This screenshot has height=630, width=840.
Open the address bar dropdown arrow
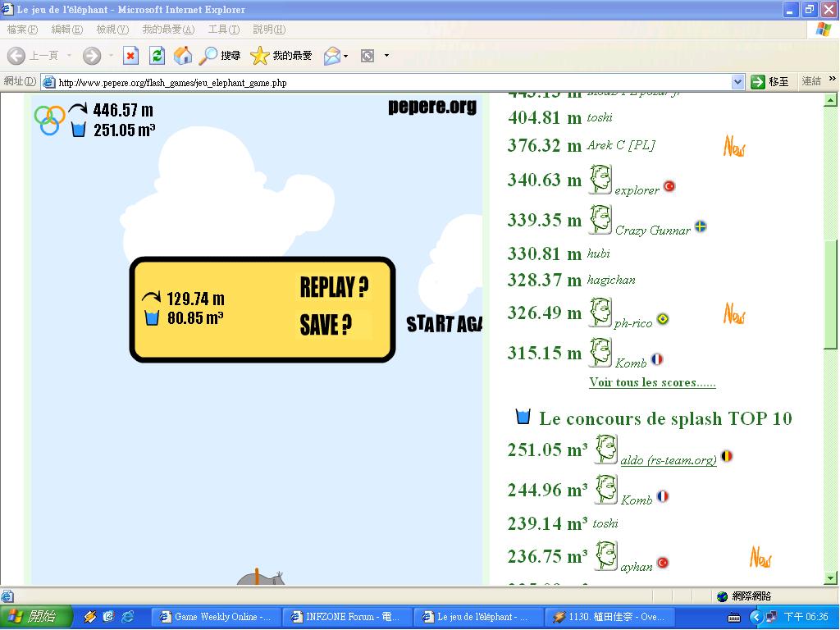coord(737,82)
